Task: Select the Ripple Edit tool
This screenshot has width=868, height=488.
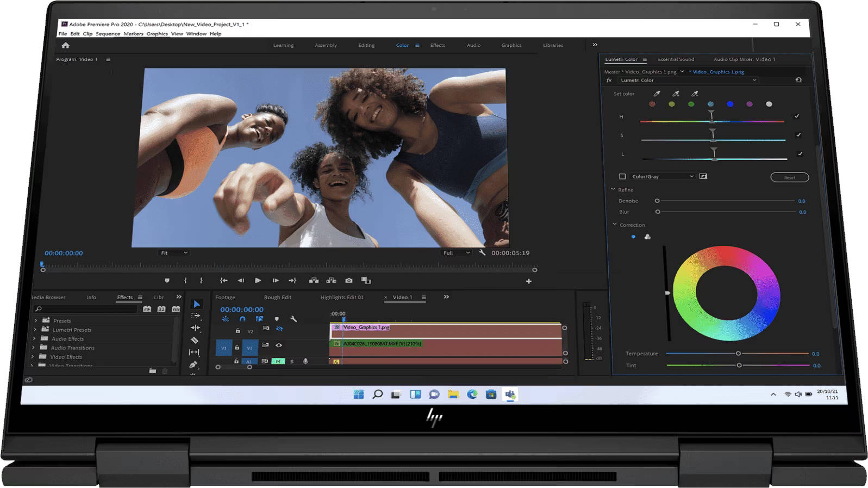Action: pyautogui.click(x=195, y=328)
